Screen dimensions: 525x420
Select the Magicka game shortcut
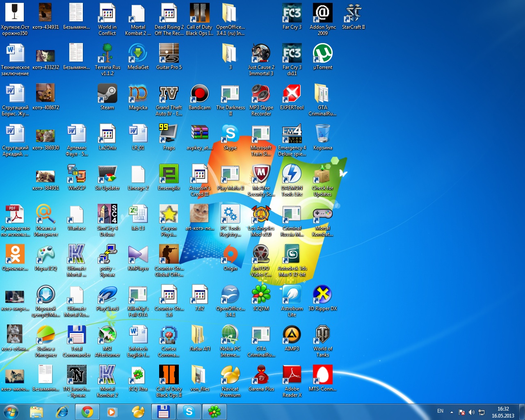(x=138, y=97)
